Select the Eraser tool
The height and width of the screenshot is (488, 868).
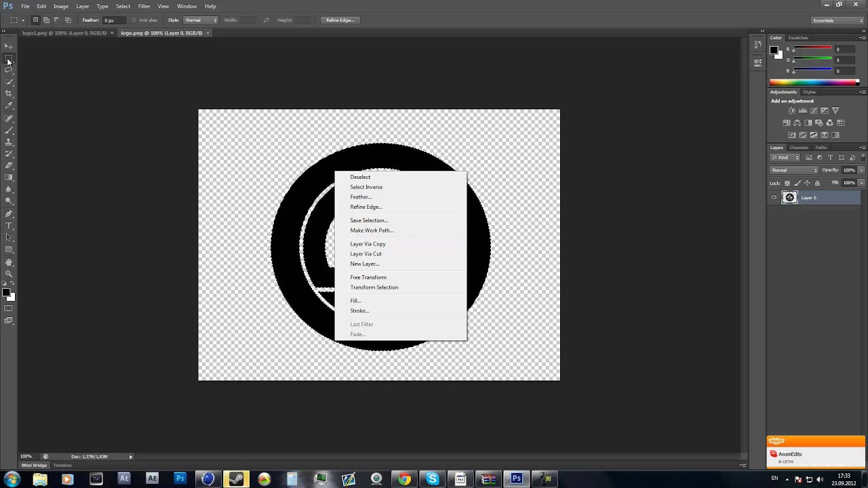pyautogui.click(x=9, y=165)
